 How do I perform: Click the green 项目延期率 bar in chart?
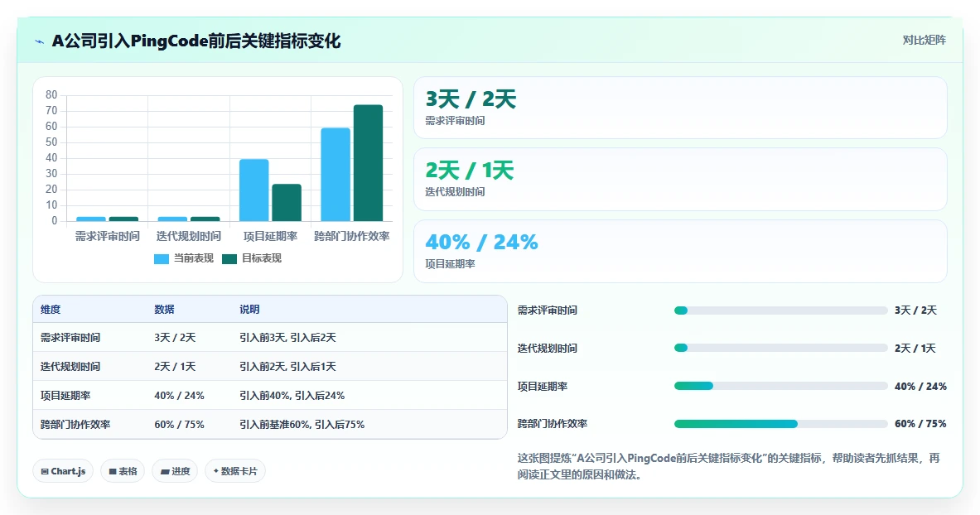click(x=287, y=203)
